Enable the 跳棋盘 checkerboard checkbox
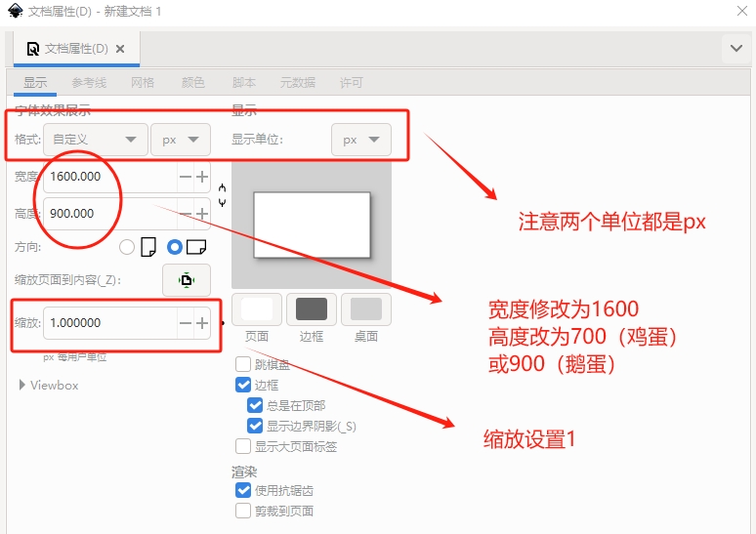Viewport: 756px width, 534px height. (x=243, y=365)
